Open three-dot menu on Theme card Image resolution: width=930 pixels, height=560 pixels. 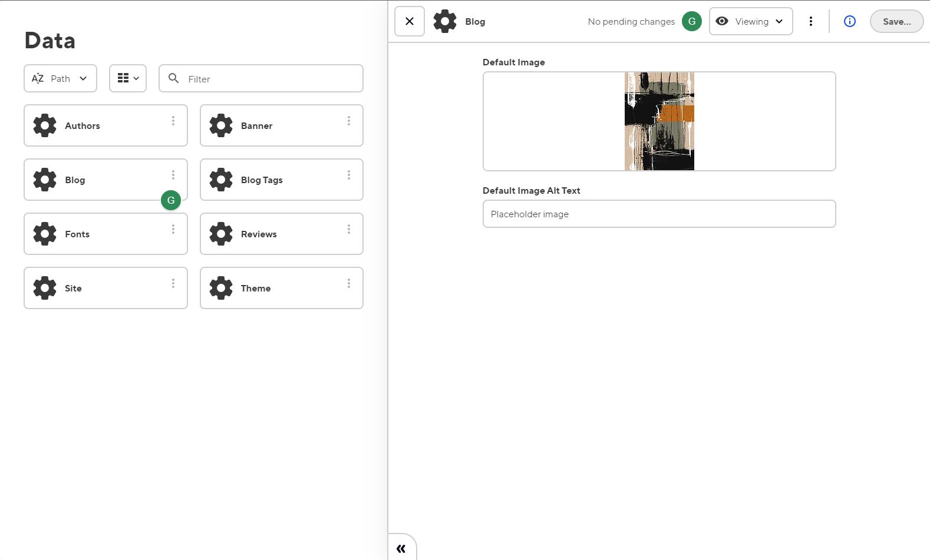[x=348, y=283]
